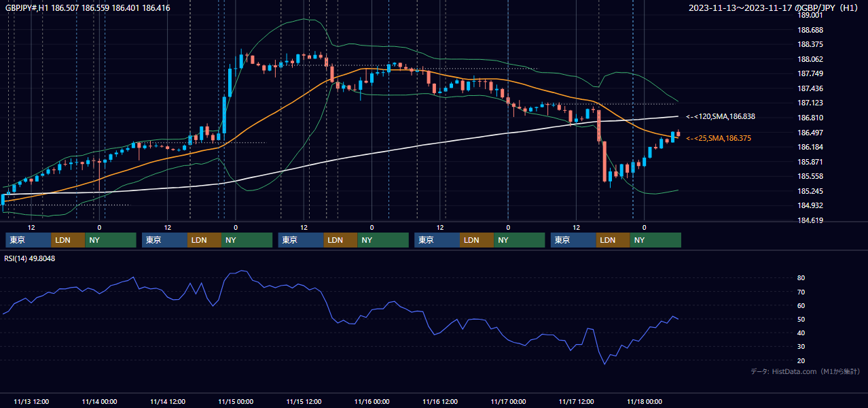
Task: Click the 186.497 price axis label
Action: [811, 133]
